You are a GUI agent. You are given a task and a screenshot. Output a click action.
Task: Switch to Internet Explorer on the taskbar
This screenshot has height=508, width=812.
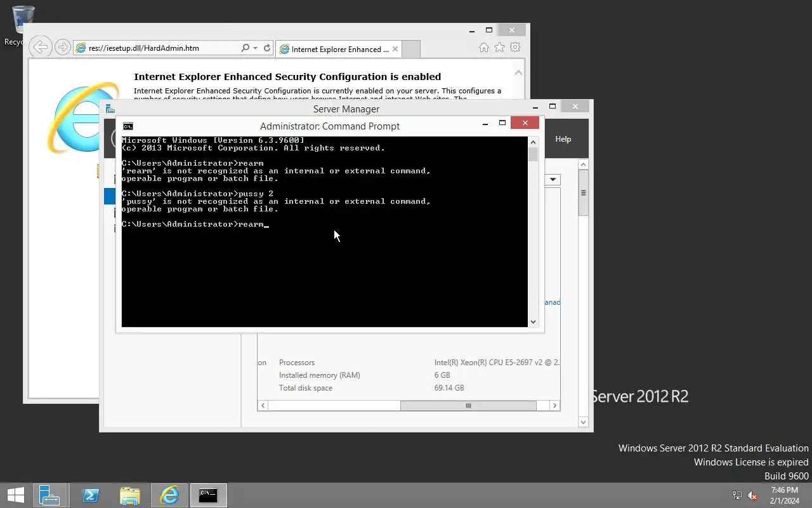click(x=169, y=495)
